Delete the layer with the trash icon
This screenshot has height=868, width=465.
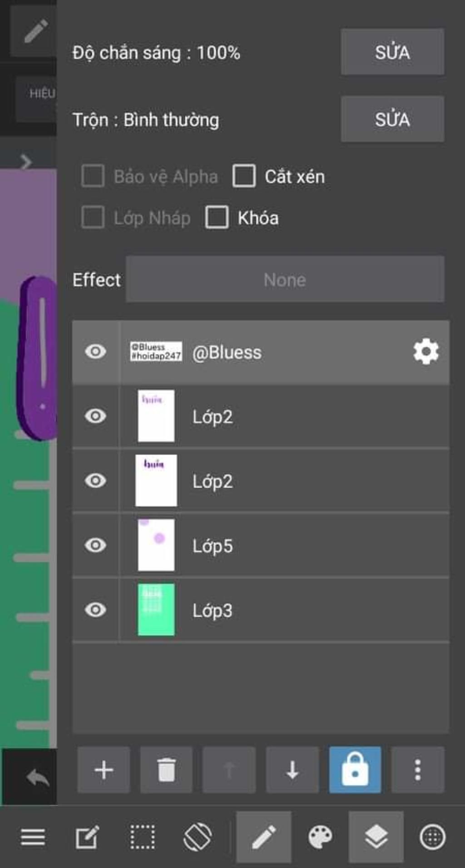click(x=166, y=770)
